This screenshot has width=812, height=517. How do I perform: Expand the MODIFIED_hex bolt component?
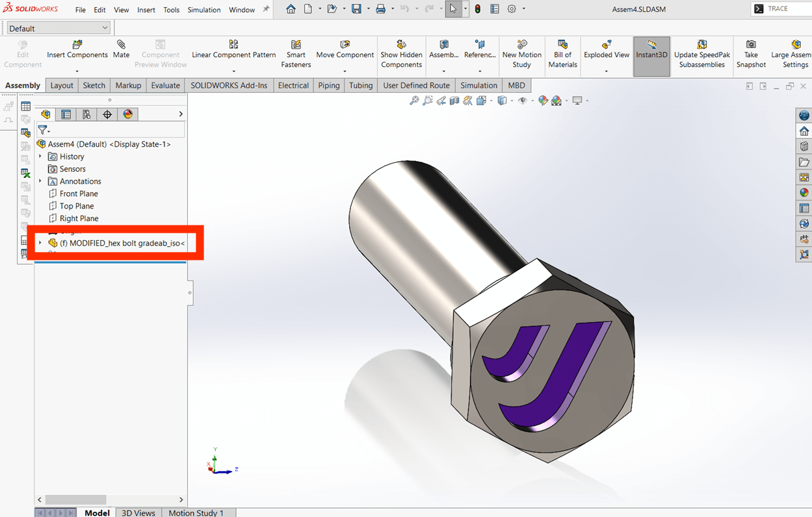click(x=40, y=243)
